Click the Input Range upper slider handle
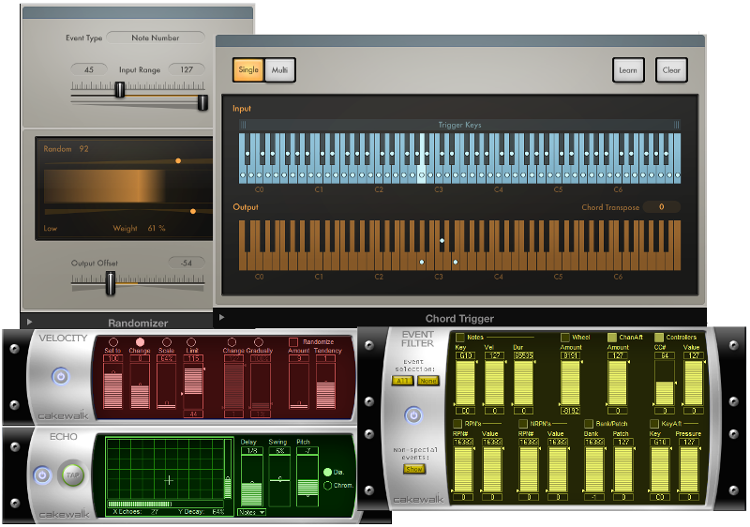 point(203,102)
